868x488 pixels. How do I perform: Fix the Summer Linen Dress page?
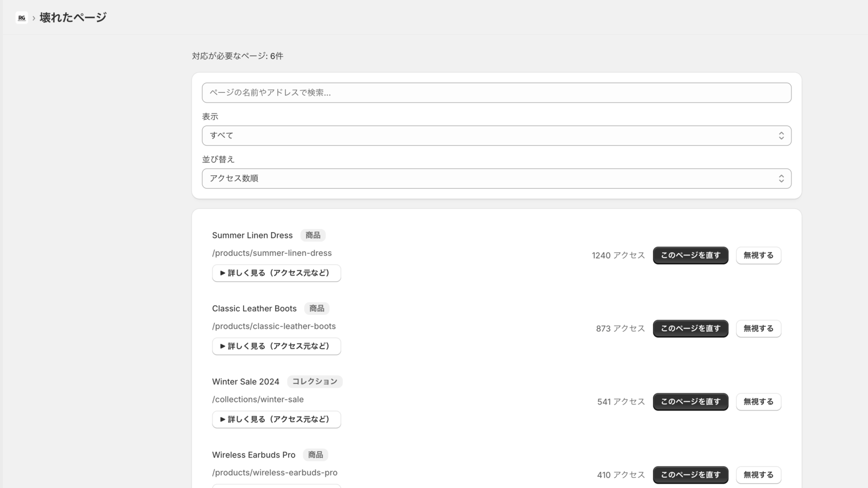(690, 255)
